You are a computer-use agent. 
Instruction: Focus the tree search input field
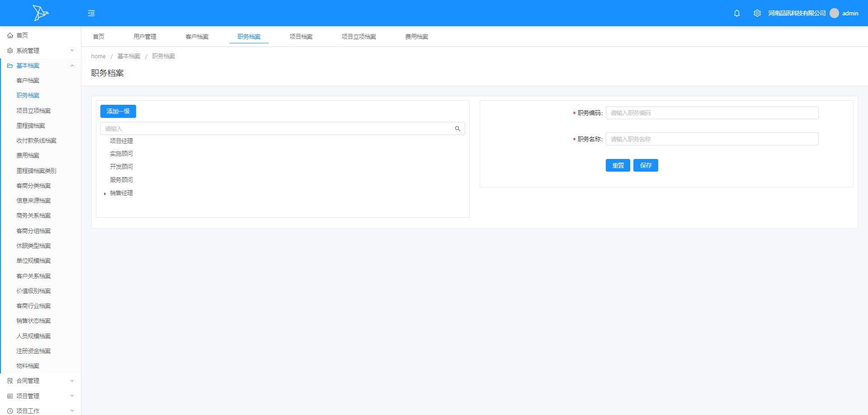pyautogui.click(x=283, y=129)
